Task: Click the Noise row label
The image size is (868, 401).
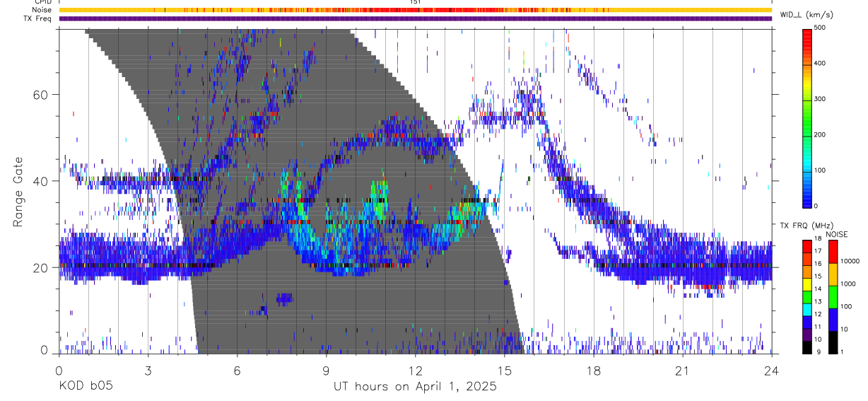Action: click(x=41, y=11)
